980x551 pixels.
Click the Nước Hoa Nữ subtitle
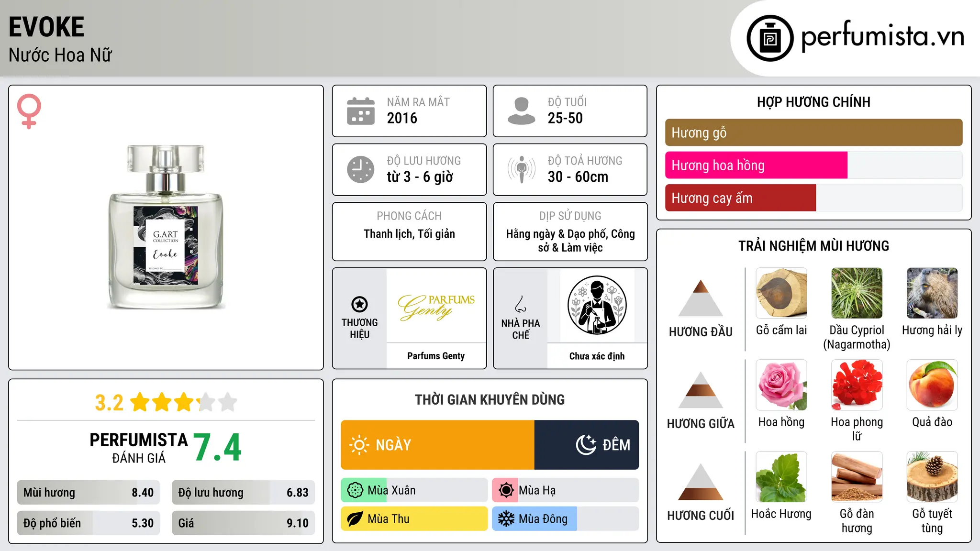[x=60, y=55]
